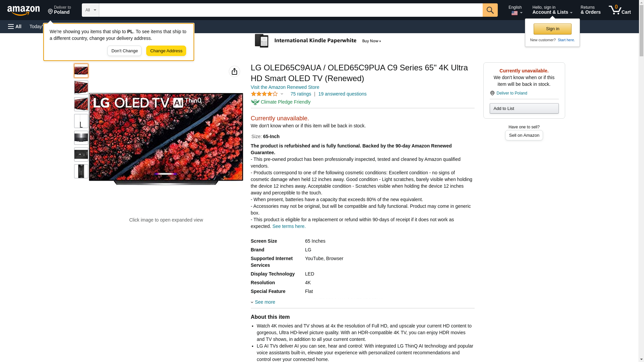The height and width of the screenshot is (362, 644).
Task: Click the star rating icons
Action: (x=264, y=94)
